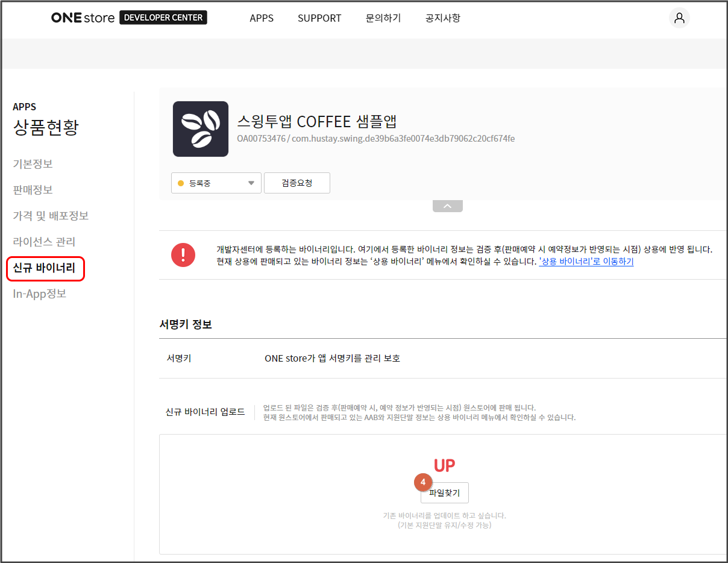728x563 pixels.
Task: Go to 문의하기 in top navigation
Action: [383, 18]
